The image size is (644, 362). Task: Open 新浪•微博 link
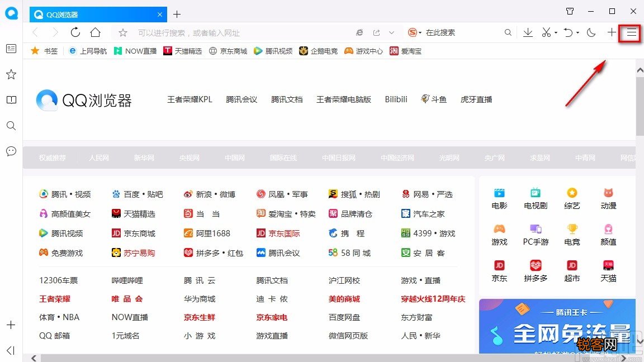point(210,194)
